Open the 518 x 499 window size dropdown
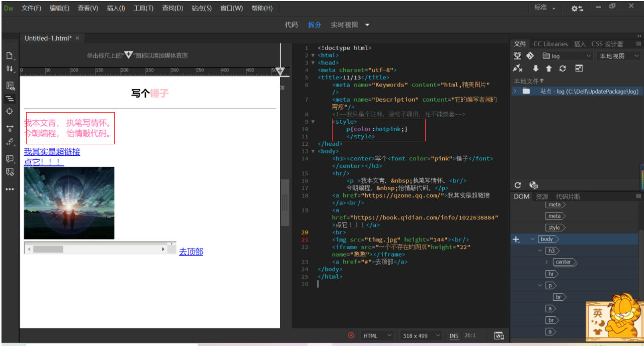644x346 pixels. pos(422,335)
